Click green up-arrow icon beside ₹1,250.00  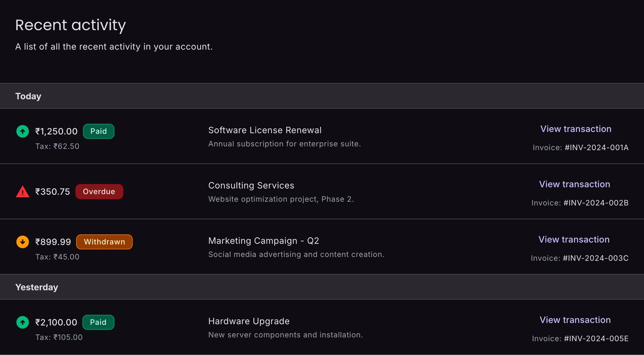[22, 131]
